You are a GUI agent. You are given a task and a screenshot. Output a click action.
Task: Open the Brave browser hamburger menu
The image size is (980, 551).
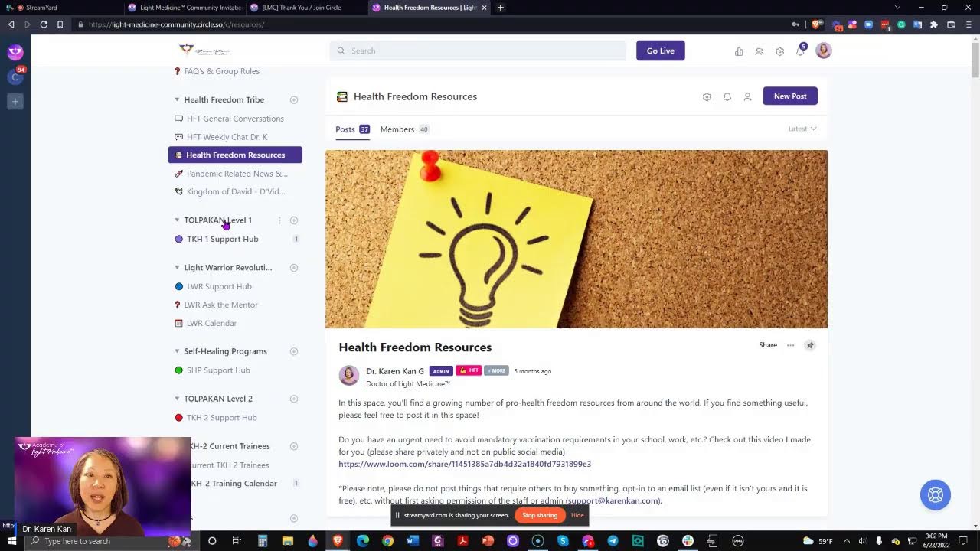click(969, 24)
